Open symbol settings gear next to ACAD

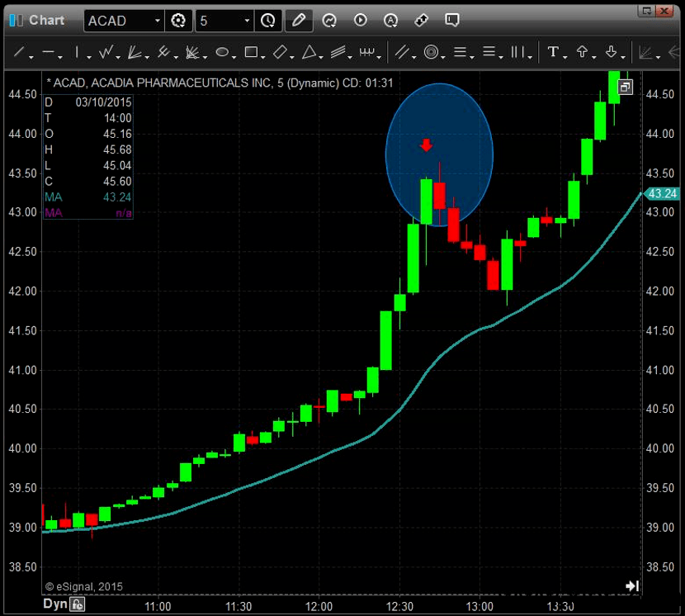pyautogui.click(x=178, y=21)
